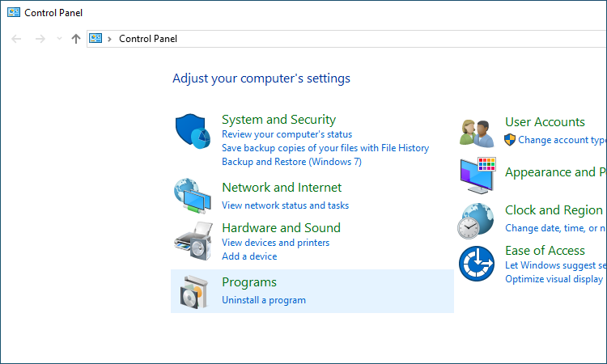The image size is (607, 364).
Task: Click the Clock and Region globe icon
Action: pos(477,219)
